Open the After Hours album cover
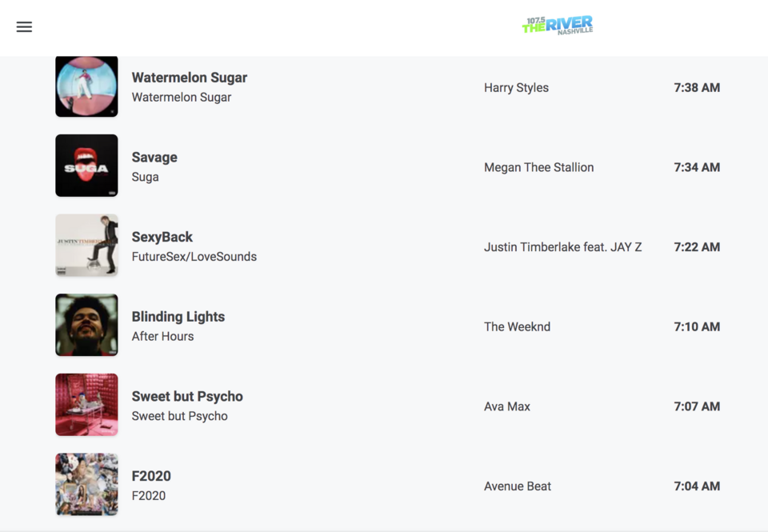Viewport: 768px width, 532px height. click(86, 325)
